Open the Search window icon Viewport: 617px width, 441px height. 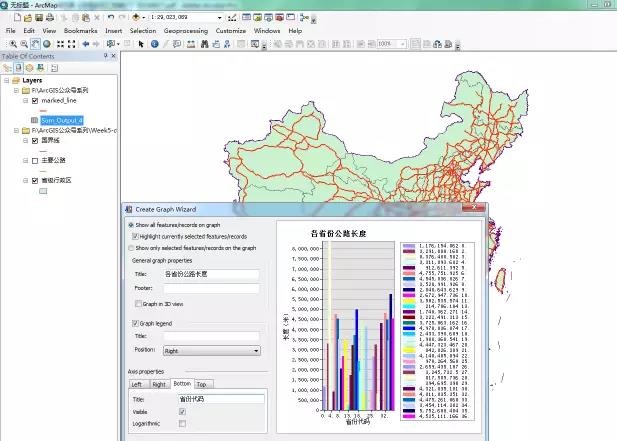click(x=268, y=17)
